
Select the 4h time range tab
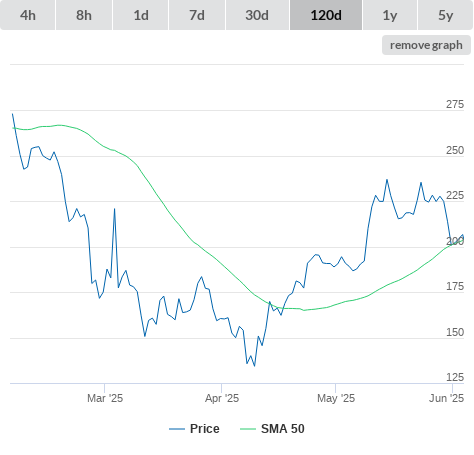[x=28, y=15]
